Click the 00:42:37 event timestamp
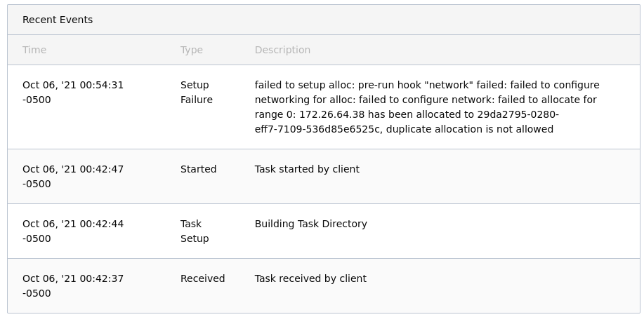 pos(73,286)
